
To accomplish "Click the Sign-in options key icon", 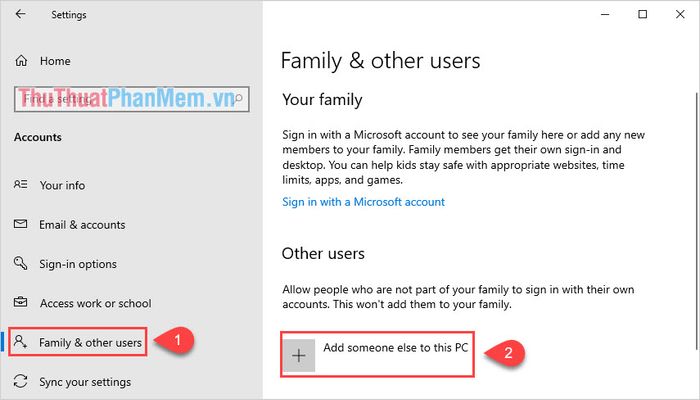I will tap(21, 263).
